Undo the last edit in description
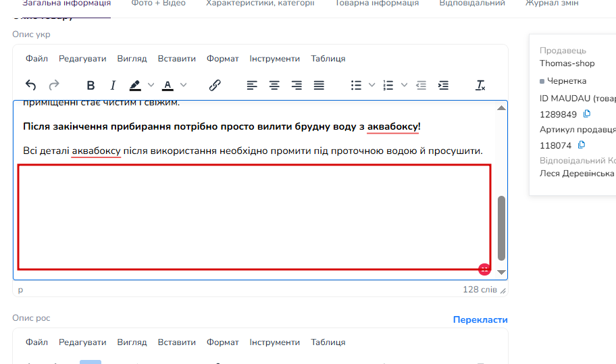 [30, 85]
